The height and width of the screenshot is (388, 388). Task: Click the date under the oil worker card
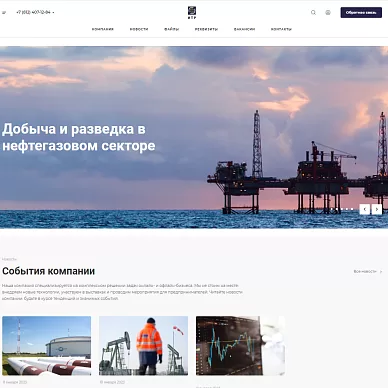pyautogui.click(x=112, y=382)
